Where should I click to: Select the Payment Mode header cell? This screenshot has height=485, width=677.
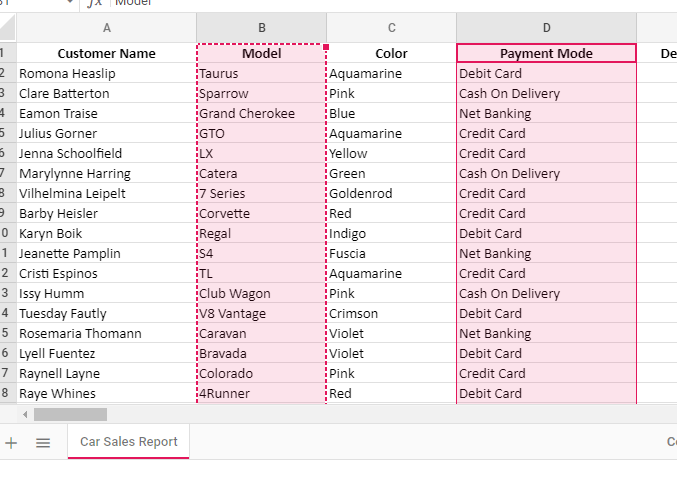point(546,54)
